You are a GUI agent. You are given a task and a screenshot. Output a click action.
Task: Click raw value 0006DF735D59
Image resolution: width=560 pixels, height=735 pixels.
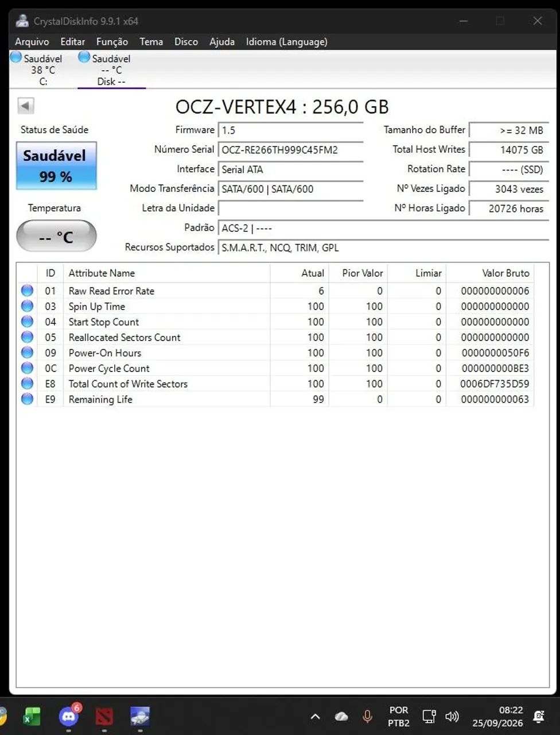pos(495,384)
